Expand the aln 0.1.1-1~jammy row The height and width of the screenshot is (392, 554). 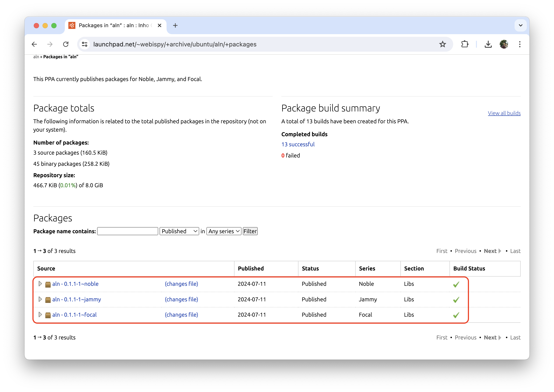40,299
